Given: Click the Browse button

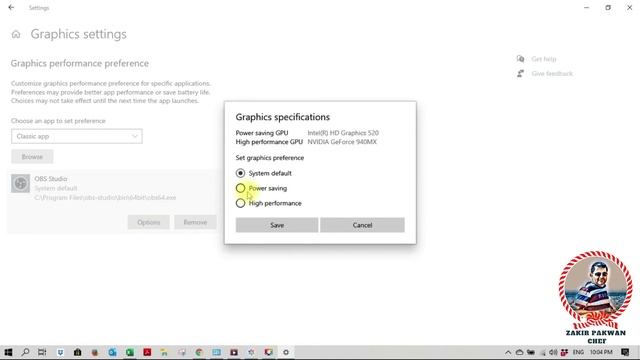Looking at the screenshot, I should [x=32, y=157].
